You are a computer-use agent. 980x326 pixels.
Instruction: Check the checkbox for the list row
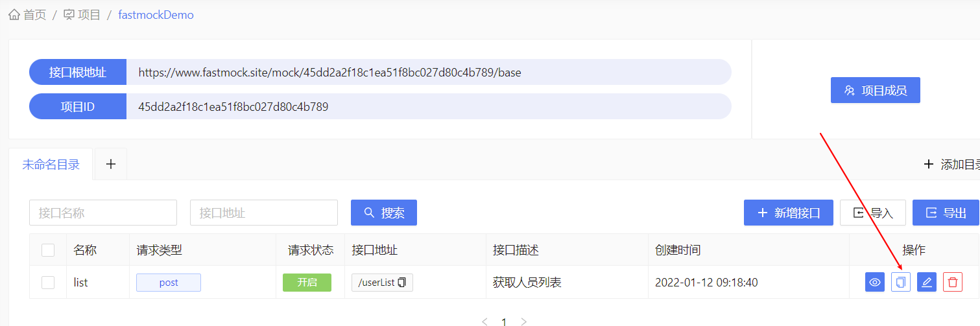coord(48,283)
